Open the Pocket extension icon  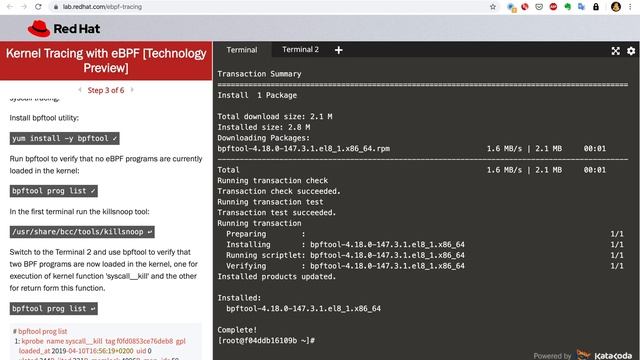pos(539,7)
